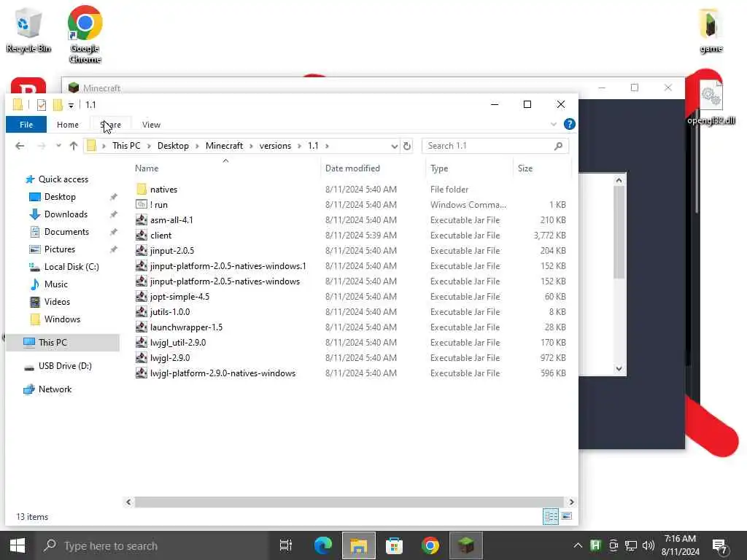This screenshot has height=560, width=747.
Task: Open the View ribbon tab
Action: (x=151, y=124)
